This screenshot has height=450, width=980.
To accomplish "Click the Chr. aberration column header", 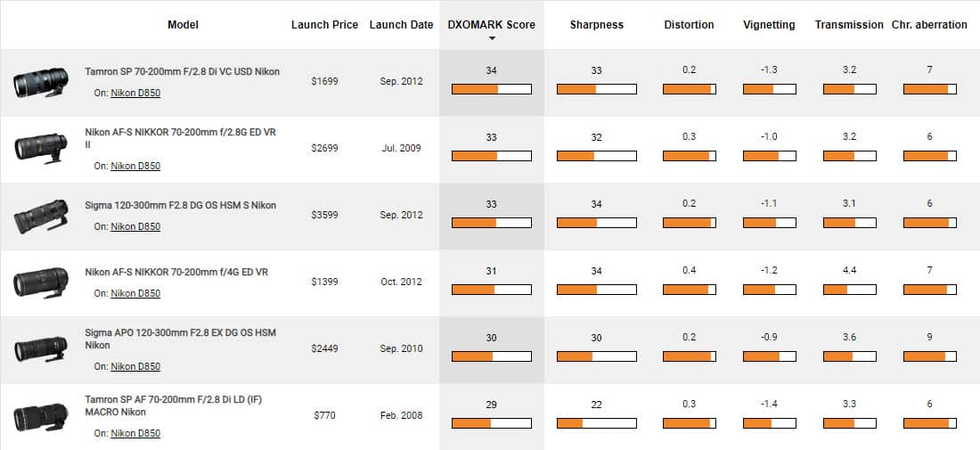I will (929, 25).
